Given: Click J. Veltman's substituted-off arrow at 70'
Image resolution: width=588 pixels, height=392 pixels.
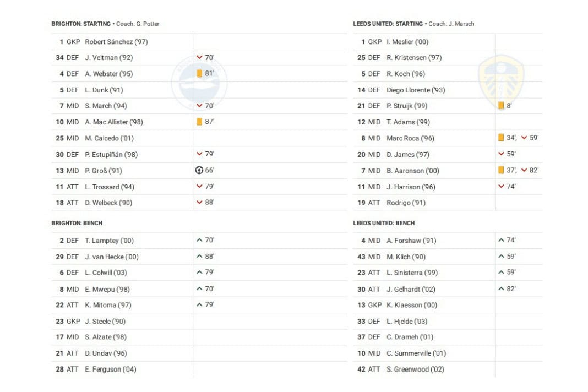Looking at the screenshot, I should click(x=199, y=57).
